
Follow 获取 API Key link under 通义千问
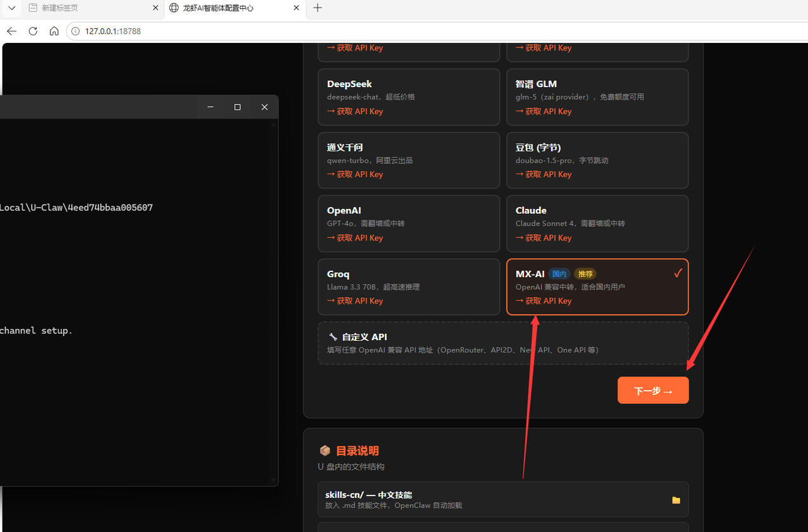pos(355,175)
